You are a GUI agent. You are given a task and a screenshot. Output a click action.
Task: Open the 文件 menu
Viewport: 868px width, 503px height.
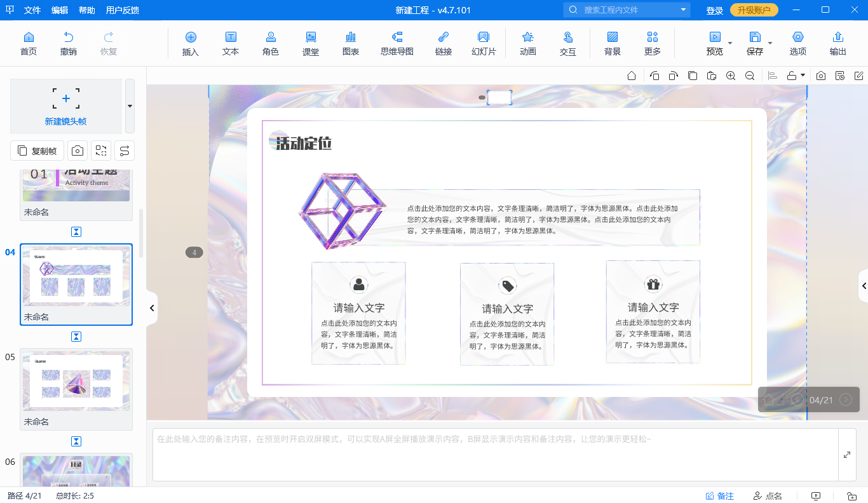(32, 10)
